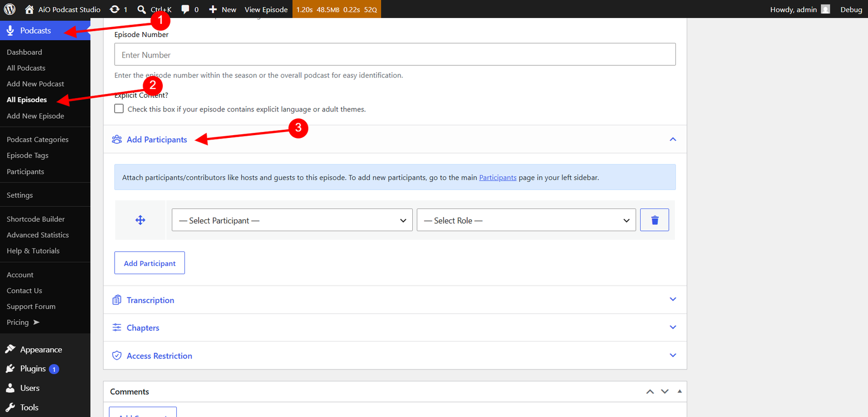Select Add New Podcast menu item
868x417 pixels.
click(35, 84)
